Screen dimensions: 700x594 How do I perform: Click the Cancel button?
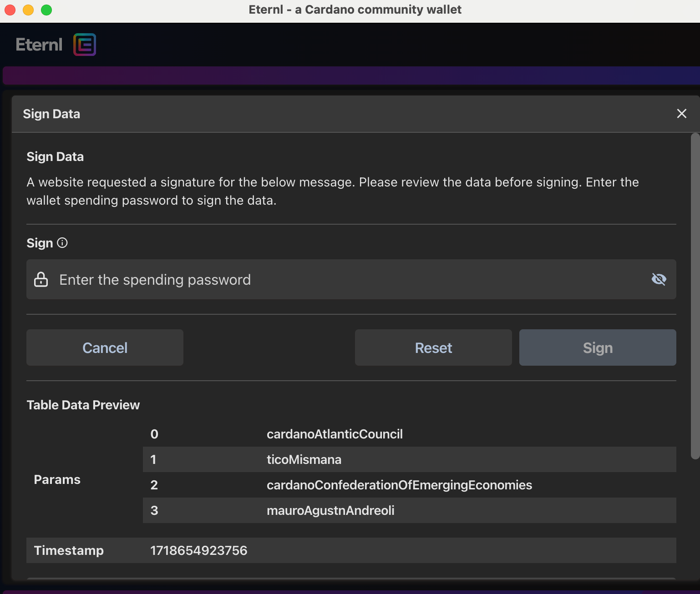[x=105, y=347]
